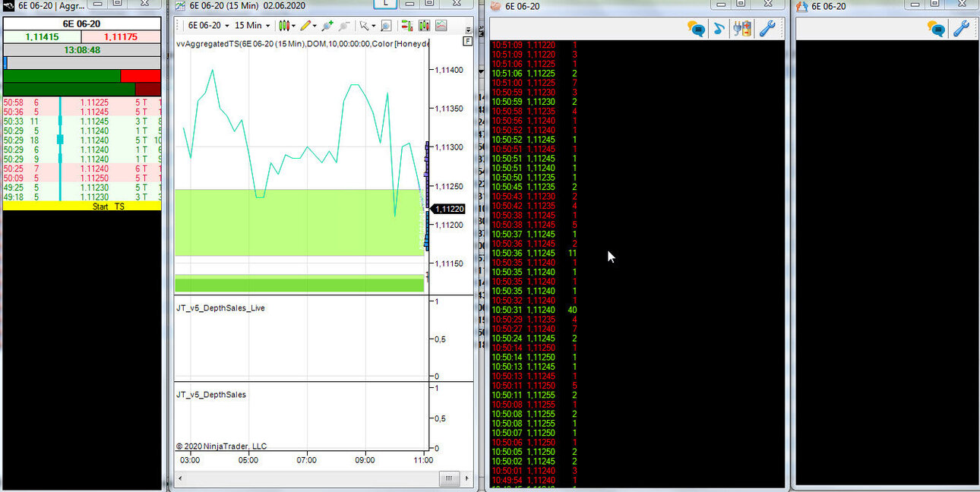Click the 6E 06-20 instrument header cell
The height and width of the screenshot is (492, 980).
click(x=82, y=24)
